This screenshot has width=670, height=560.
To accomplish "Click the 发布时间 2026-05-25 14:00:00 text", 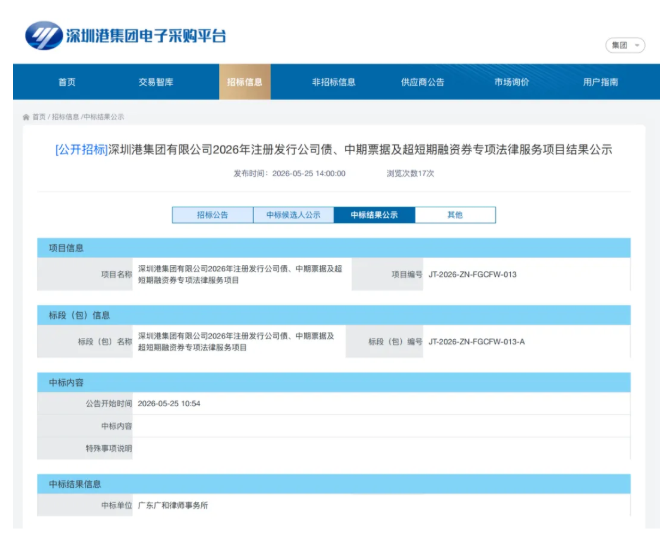I will tap(289, 173).
